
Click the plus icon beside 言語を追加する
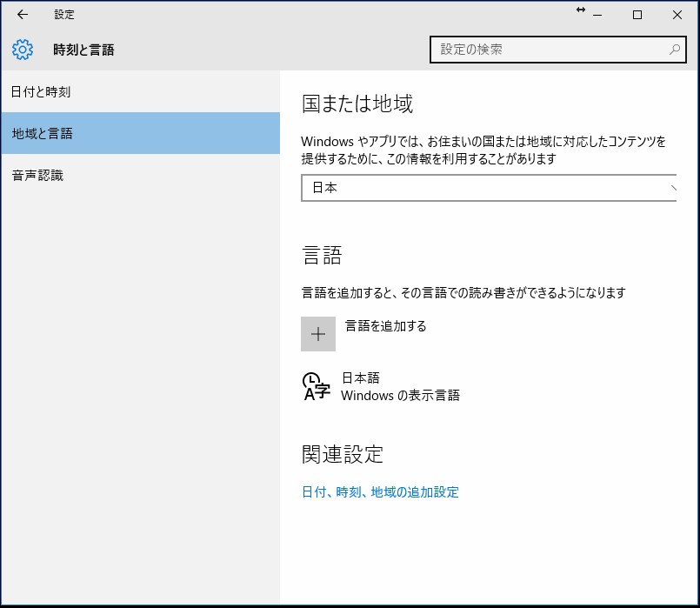317,333
